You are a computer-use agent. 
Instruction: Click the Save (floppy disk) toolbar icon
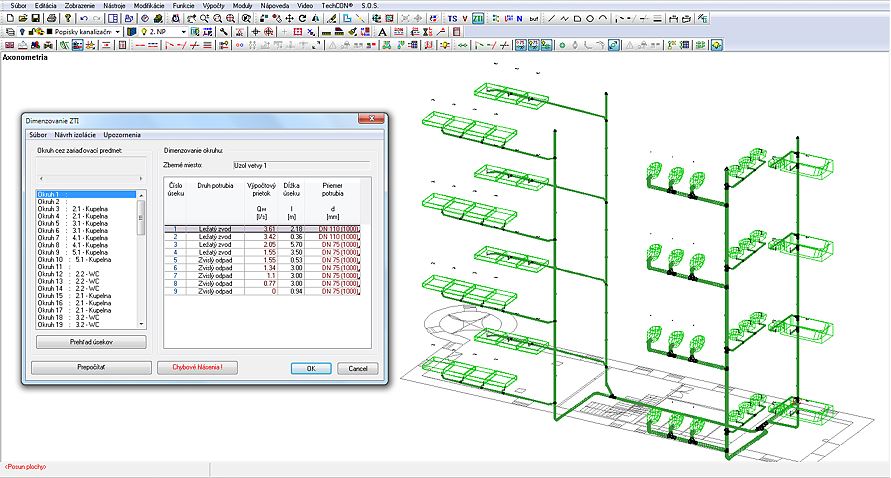pos(37,18)
